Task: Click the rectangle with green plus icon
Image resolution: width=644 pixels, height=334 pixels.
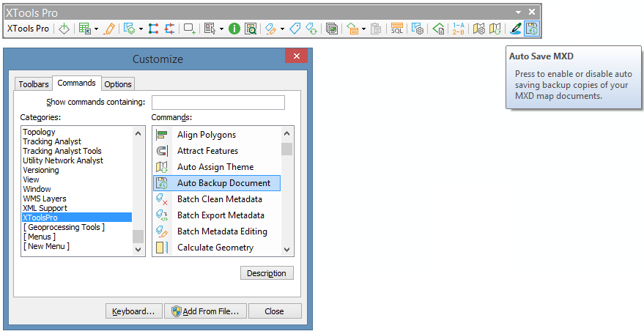Action: click(189, 29)
